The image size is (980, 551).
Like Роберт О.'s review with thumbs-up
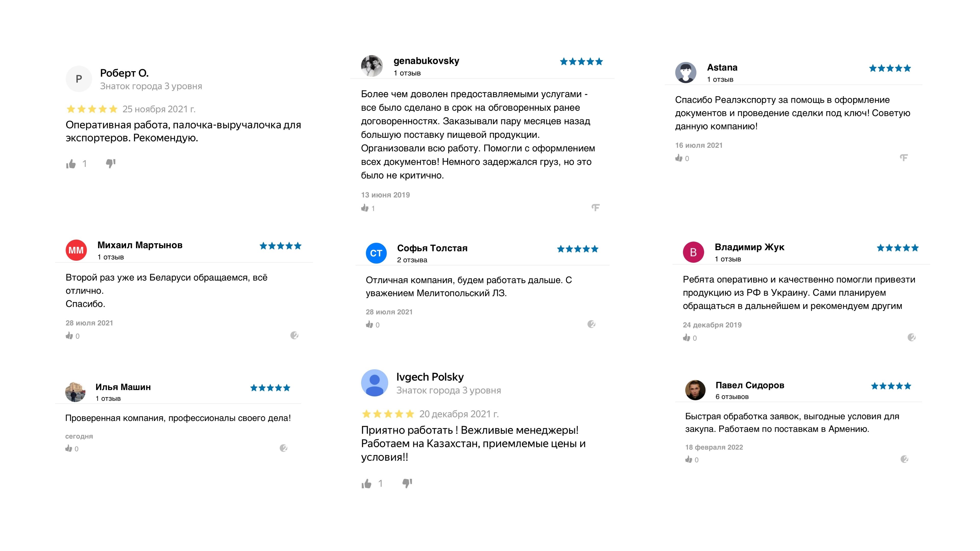(x=71, y=164)
